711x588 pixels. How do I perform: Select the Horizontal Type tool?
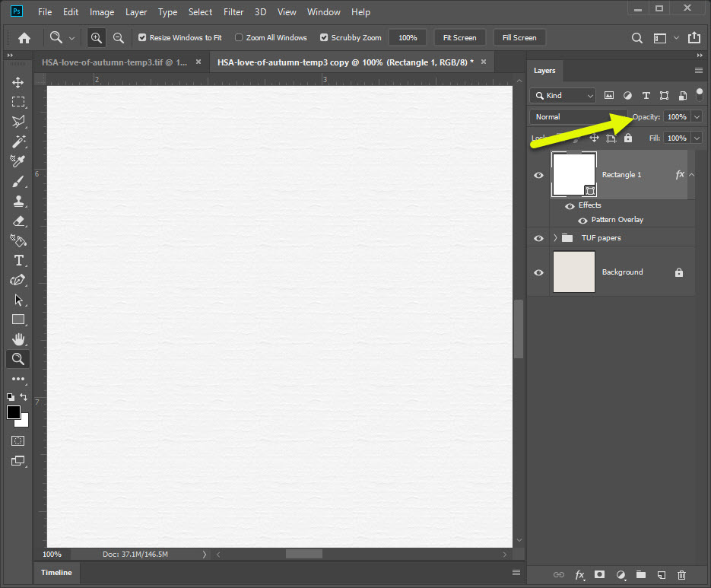[x=18, y=260]
